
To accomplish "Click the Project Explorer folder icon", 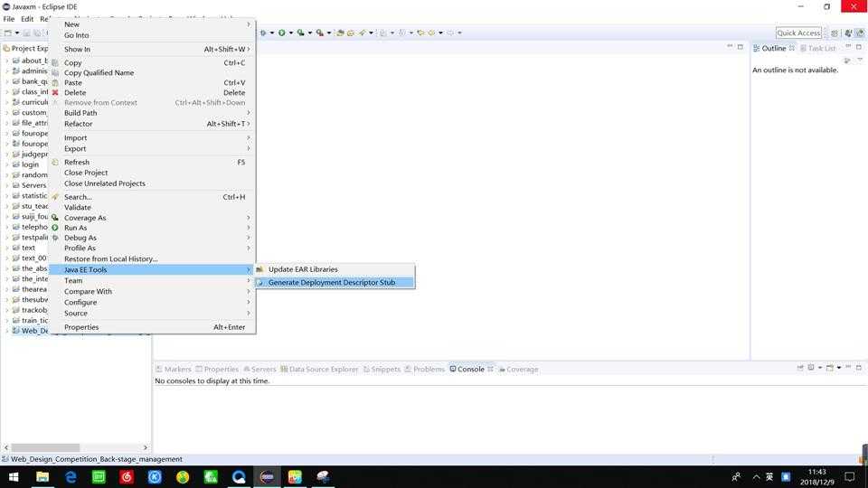I will point(6,48).
